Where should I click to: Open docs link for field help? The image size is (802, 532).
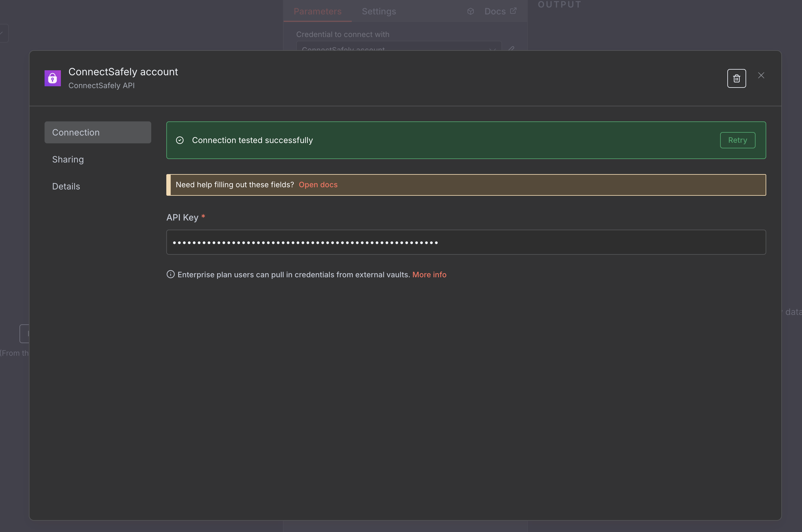pos(318,184)
